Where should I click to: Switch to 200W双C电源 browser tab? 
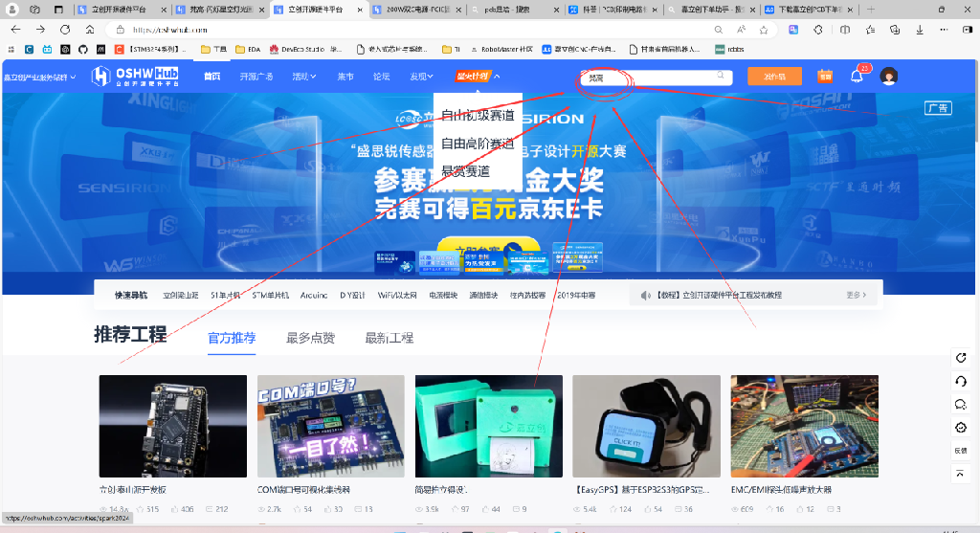(417, 10)
